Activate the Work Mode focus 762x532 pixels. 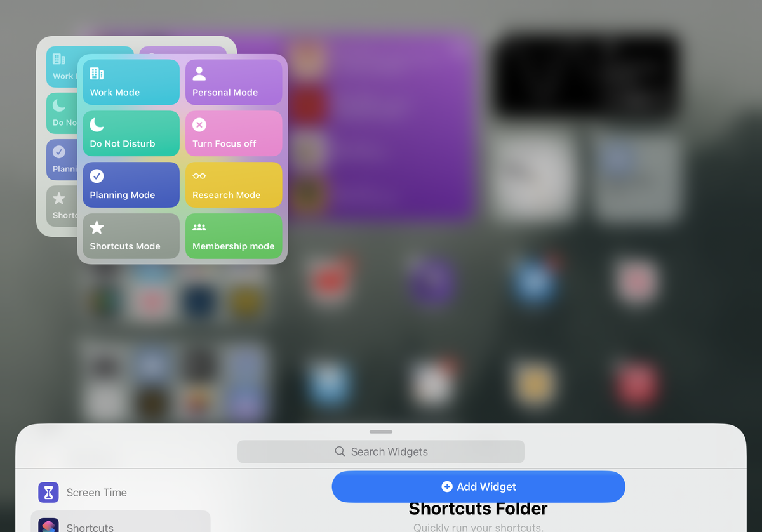[x=131, y=82]
